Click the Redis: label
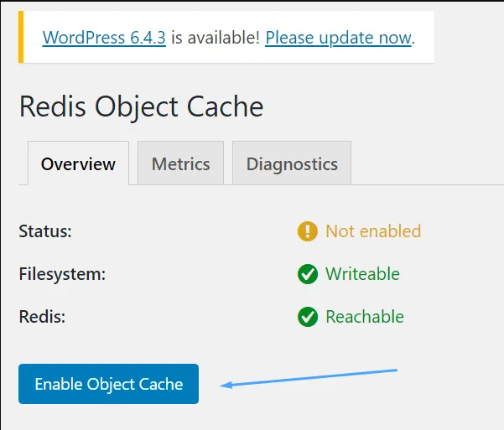 [43, 317]
